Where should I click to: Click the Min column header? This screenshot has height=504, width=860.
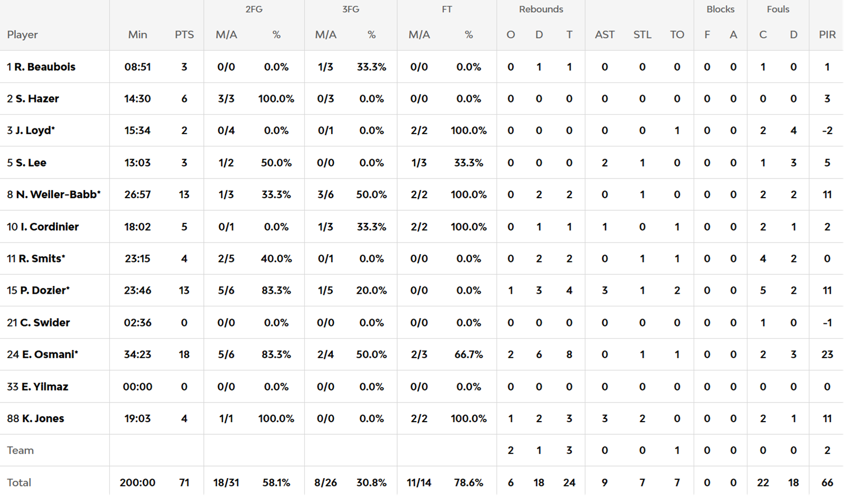point(137,35)
